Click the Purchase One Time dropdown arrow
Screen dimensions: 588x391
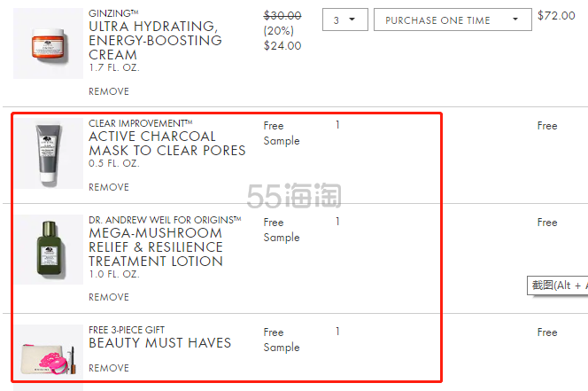pyautogui.click(x=515, y=20)
